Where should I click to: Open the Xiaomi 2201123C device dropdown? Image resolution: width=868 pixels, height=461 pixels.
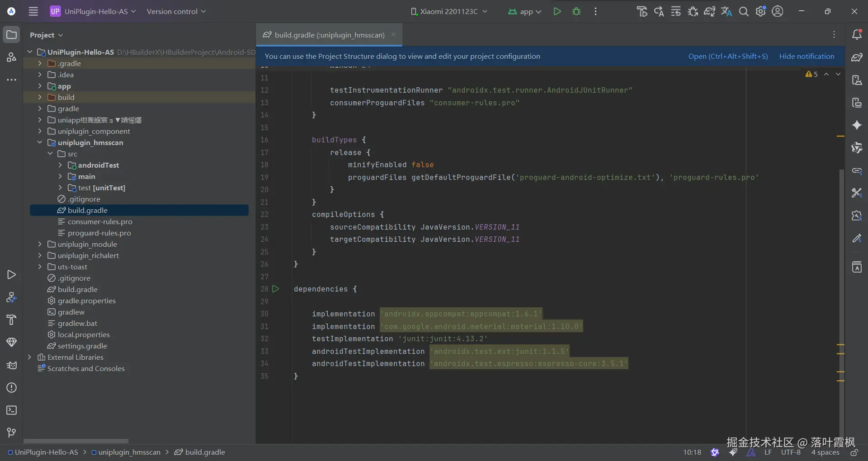(449, 12)
